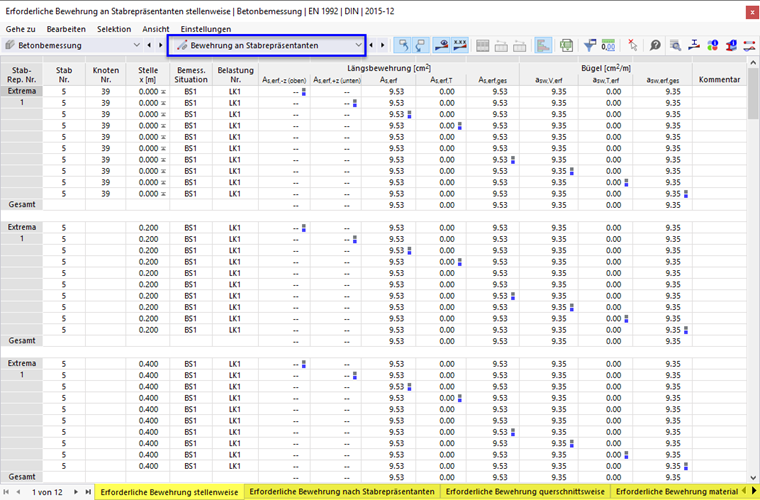This screenshot has height=500, width=760.
Task: Open the Bearbeiten menu
Action: coord(66,29)
